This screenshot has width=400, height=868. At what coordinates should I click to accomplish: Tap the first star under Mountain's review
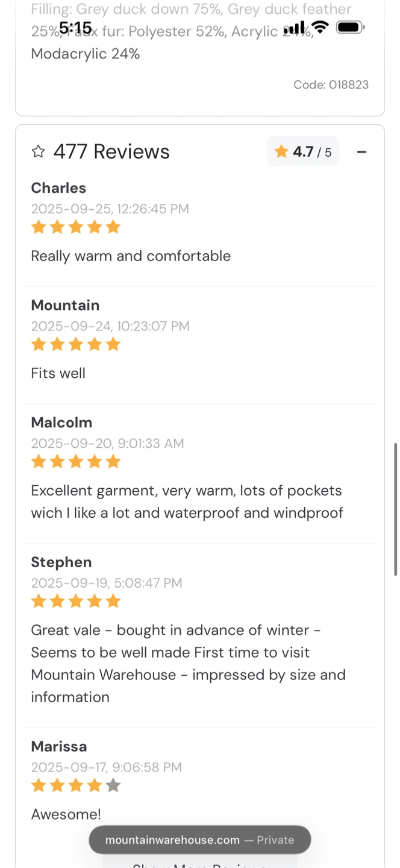click(x=38, y=344)
